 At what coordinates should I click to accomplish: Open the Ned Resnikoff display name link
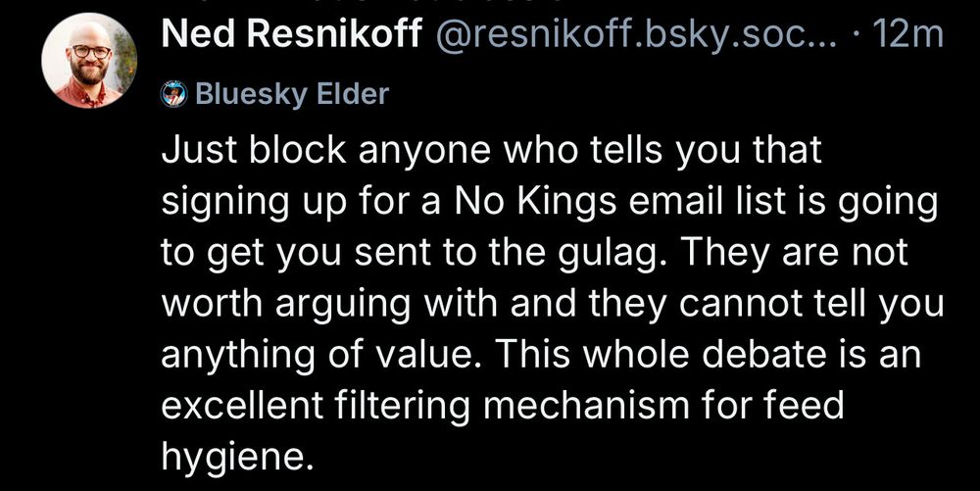290,36
